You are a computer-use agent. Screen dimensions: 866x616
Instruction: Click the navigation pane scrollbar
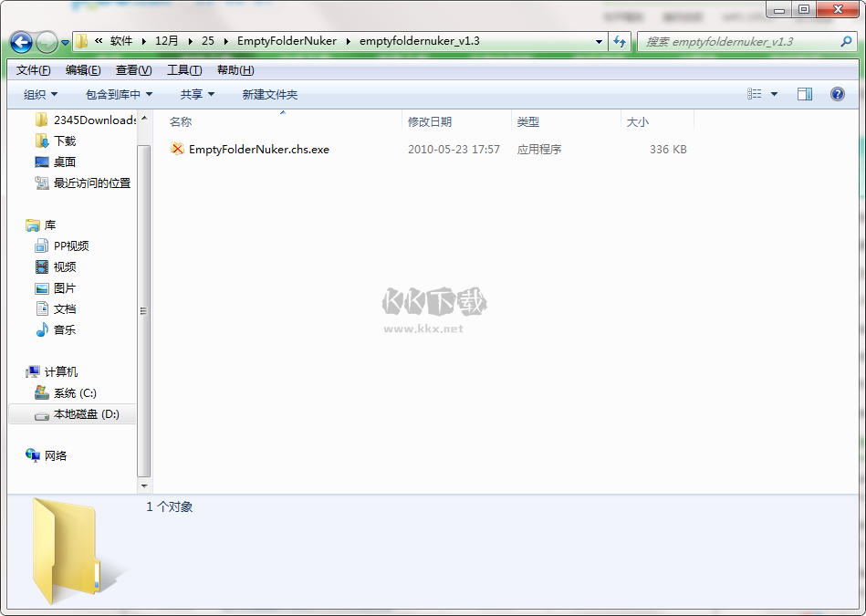(x=143, y=310)
